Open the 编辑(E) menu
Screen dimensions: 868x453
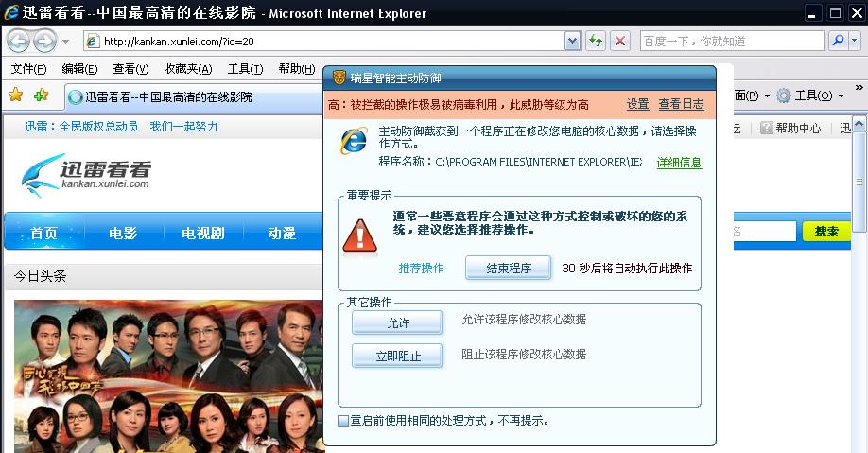79,69
